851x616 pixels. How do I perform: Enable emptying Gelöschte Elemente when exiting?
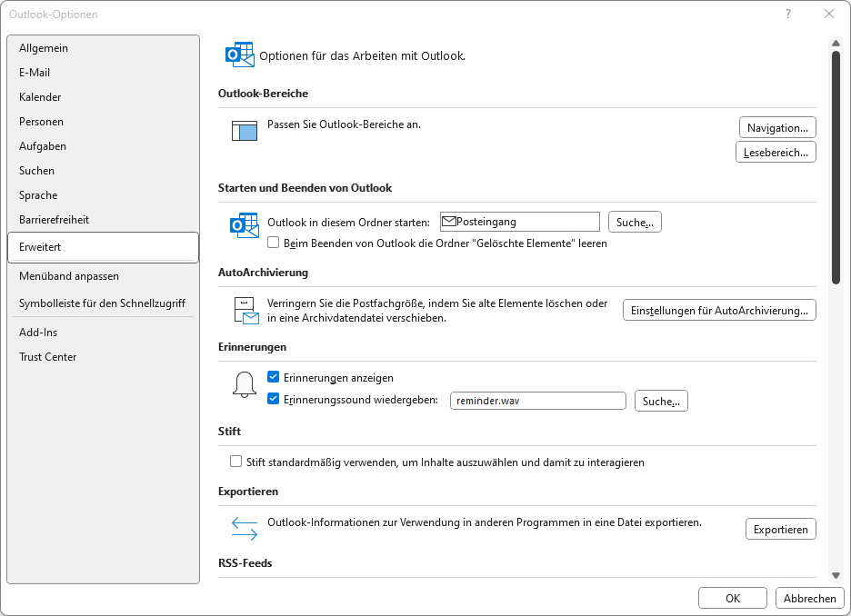point(274,243)
